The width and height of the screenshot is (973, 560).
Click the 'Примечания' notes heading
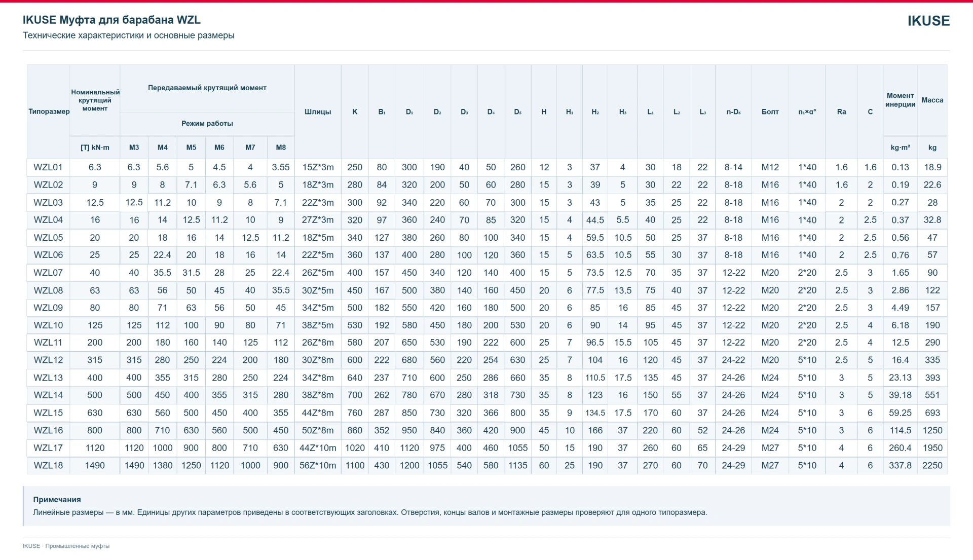tap(57, 499)
